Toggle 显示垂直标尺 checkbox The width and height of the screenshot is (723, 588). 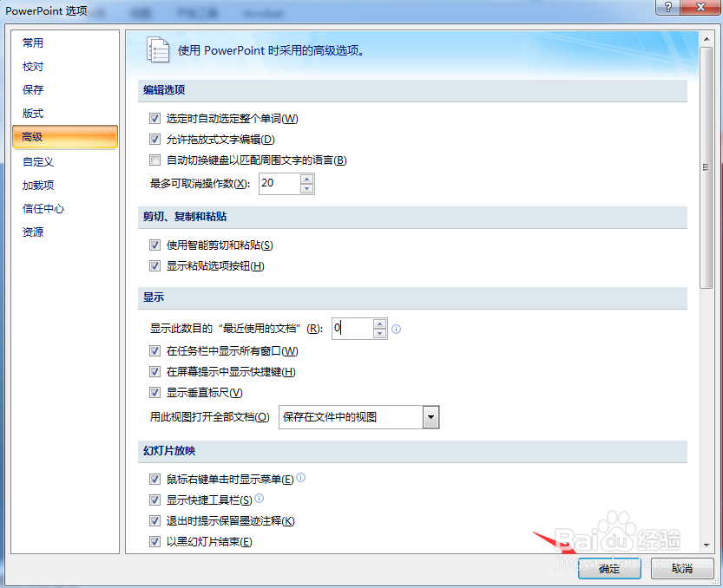click(x=154, y=393)
